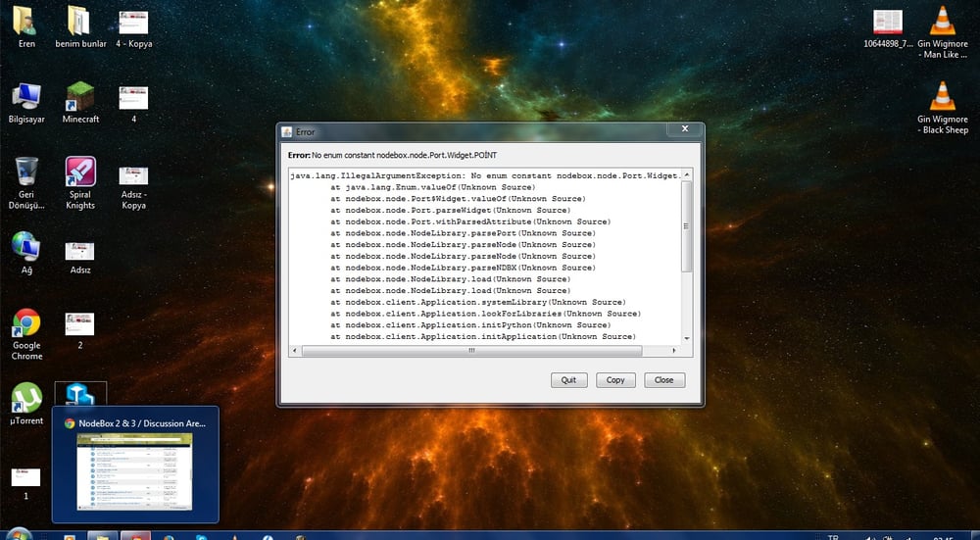Click the stack trace vertical scrollbar down arrow

pos(687,338)
